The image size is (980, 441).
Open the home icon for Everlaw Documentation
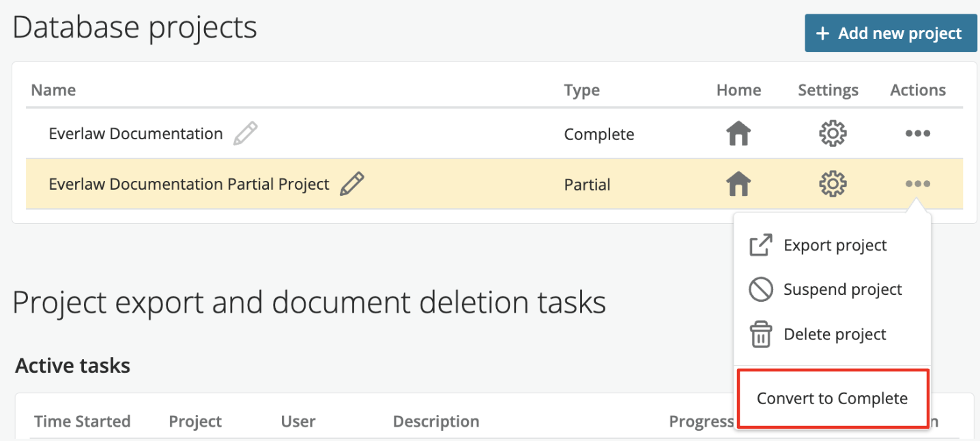click(738, 134)
